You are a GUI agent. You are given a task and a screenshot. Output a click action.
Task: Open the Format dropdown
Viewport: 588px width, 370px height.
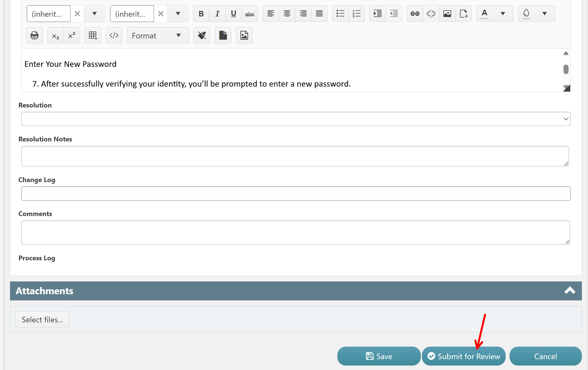coord(157,36)
